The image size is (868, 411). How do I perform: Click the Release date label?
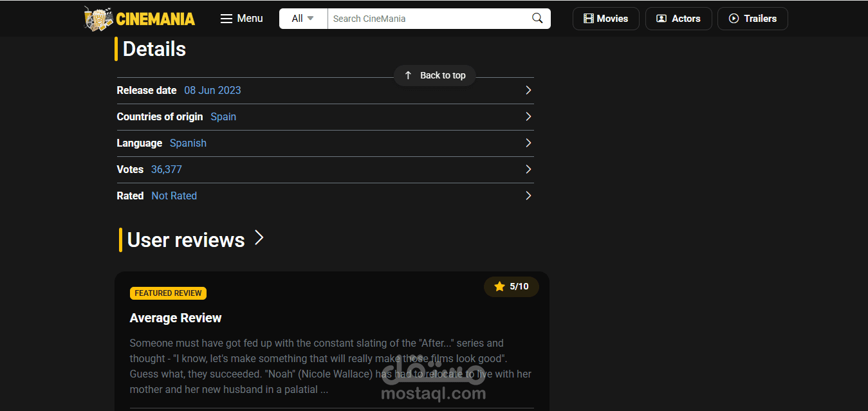pyautogui.click(x=147, y=90)
